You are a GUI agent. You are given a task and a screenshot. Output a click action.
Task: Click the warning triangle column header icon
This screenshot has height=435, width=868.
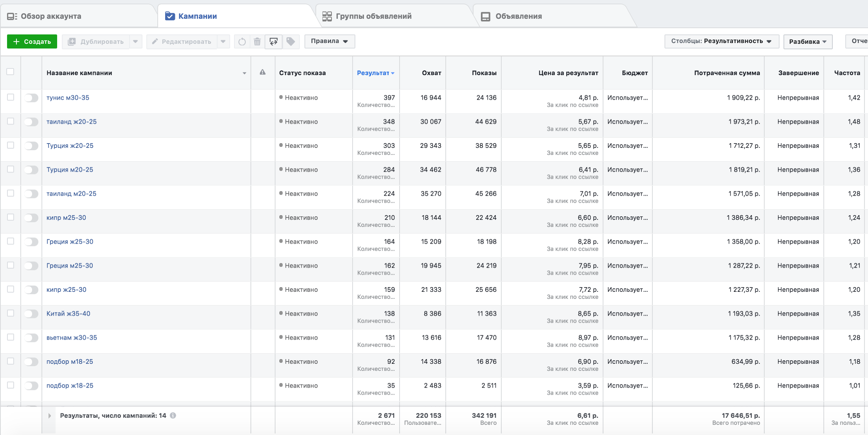263,72
